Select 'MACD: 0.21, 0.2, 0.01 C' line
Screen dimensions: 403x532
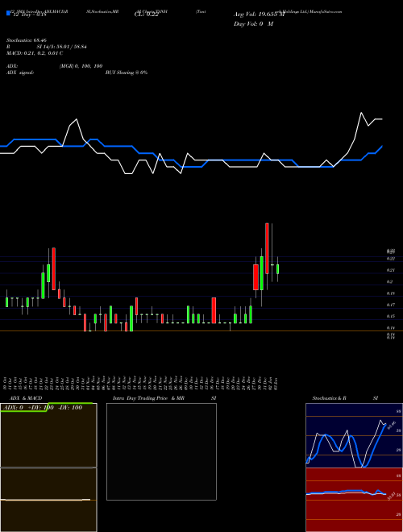click(35, 53)
